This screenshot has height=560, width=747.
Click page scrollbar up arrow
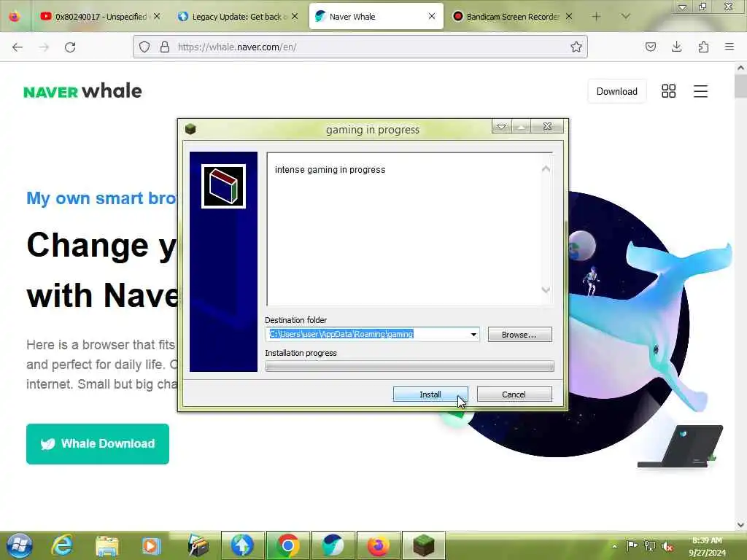pos(741,68)
